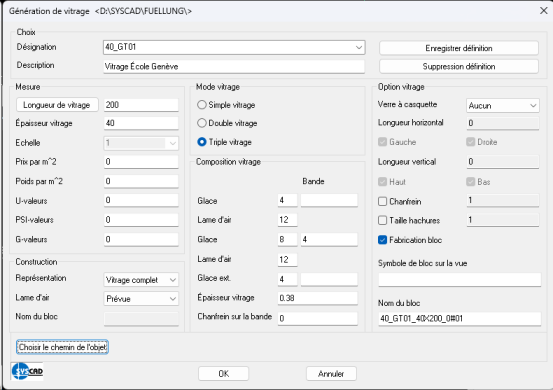
Task: Click the Option vitrage group label
Action: [x=401, y=87]
